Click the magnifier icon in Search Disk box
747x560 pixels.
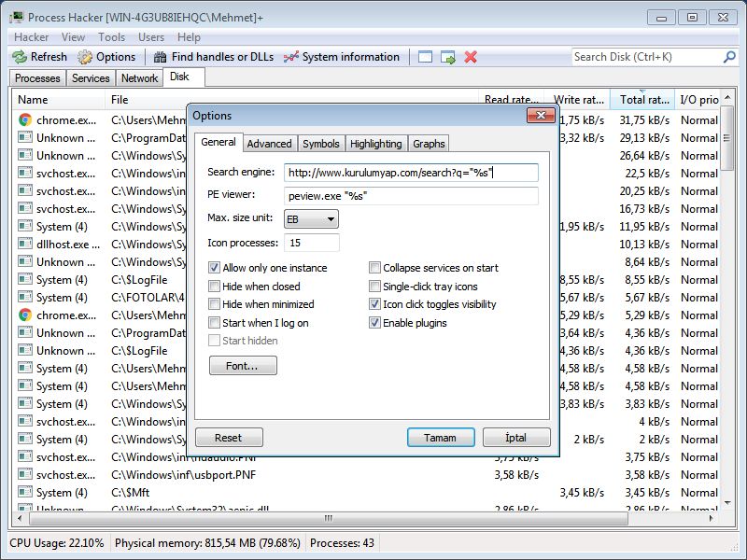729,57
